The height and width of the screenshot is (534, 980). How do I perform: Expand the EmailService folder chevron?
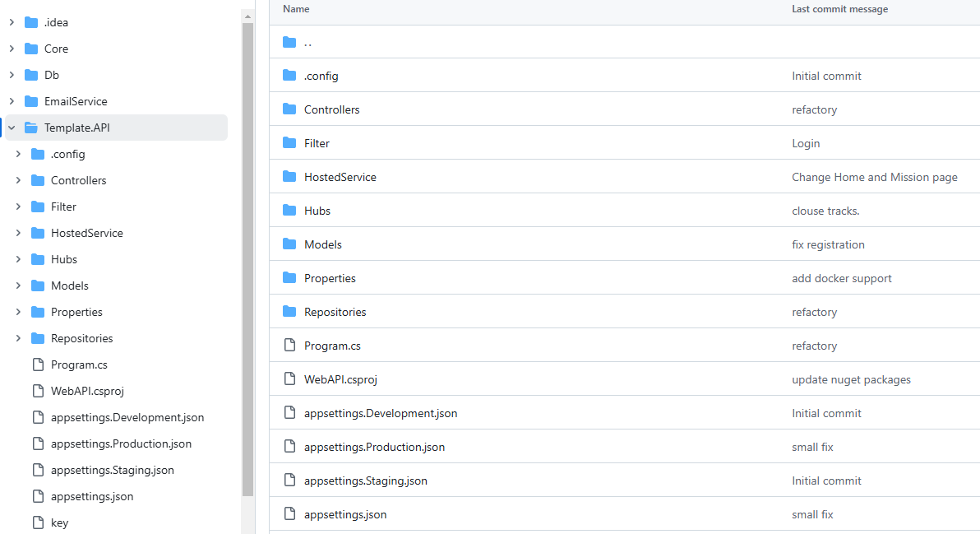click(12, 101)
